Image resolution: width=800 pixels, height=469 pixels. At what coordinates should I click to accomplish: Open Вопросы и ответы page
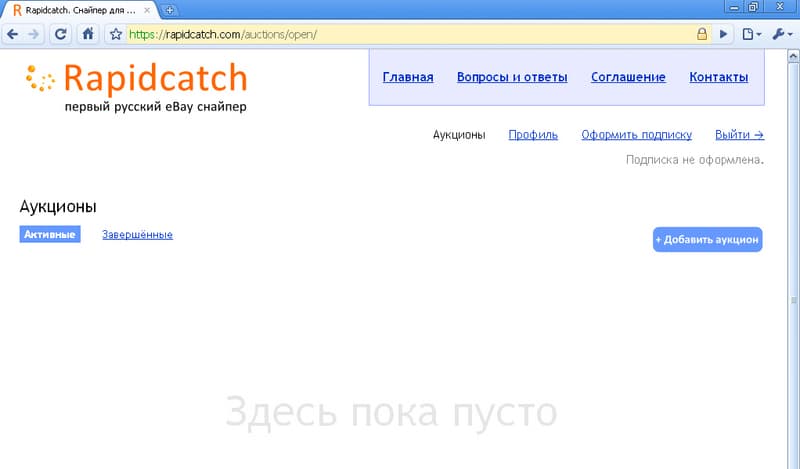[x=512, y=77]
